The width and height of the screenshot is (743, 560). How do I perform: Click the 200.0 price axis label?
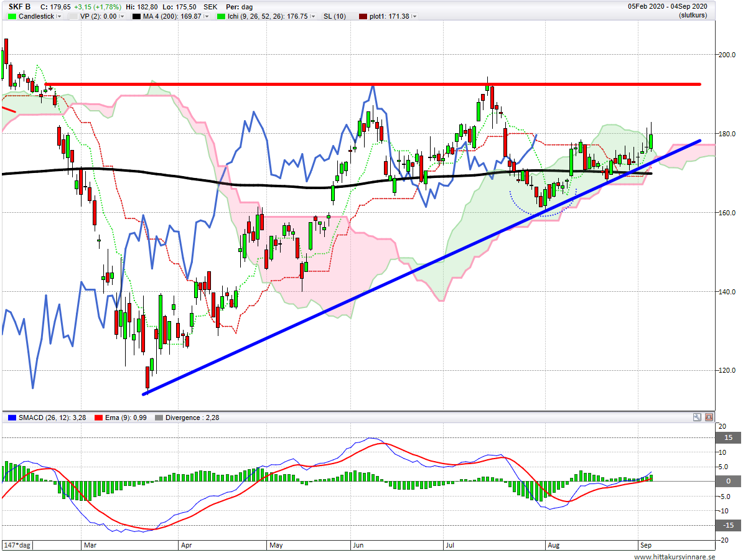point(727,55)
